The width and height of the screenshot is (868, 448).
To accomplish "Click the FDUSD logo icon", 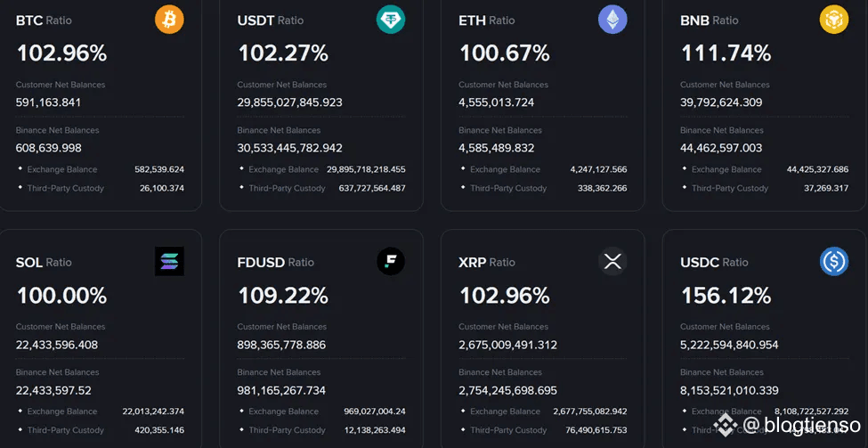I will 391,261.
